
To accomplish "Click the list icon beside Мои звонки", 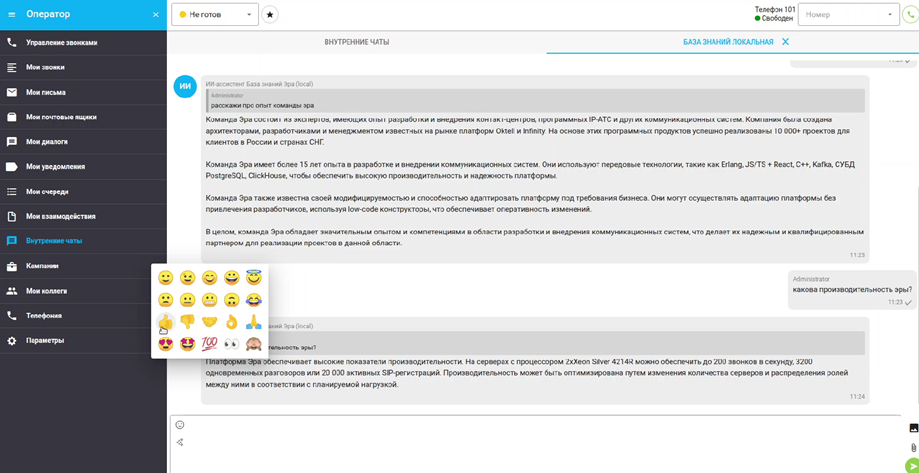I will pos(11,67).
